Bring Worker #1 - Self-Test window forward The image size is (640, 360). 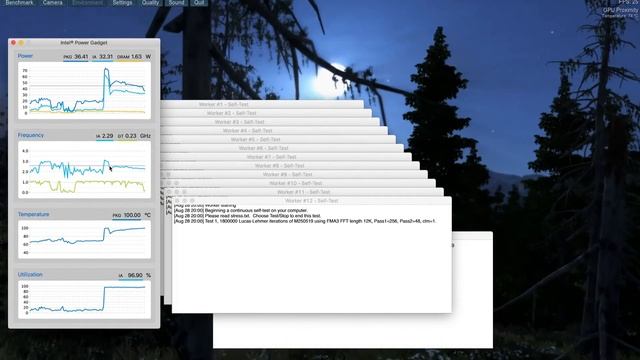coord(223,104)
